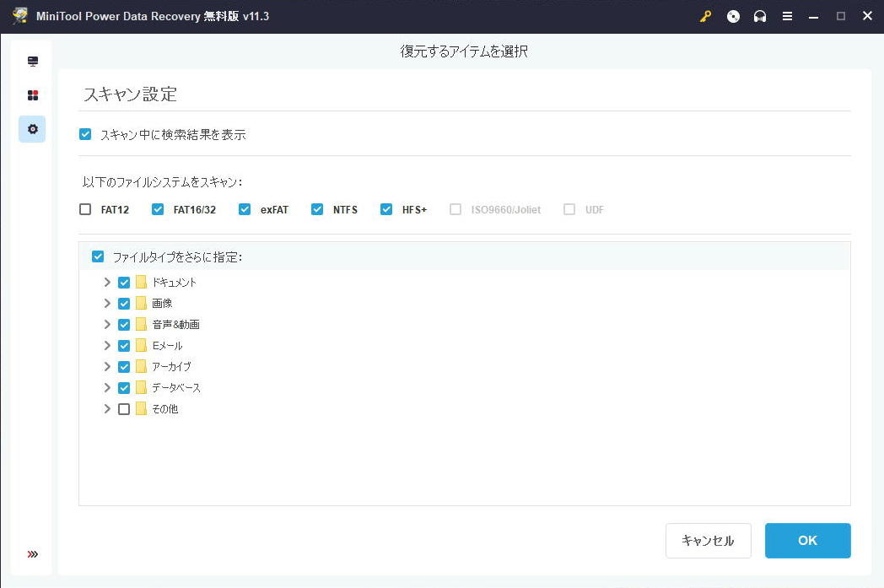This screenshot has height=588, width=884.
Task: Click the bootable media disc icon
Action: pos(733,16)
